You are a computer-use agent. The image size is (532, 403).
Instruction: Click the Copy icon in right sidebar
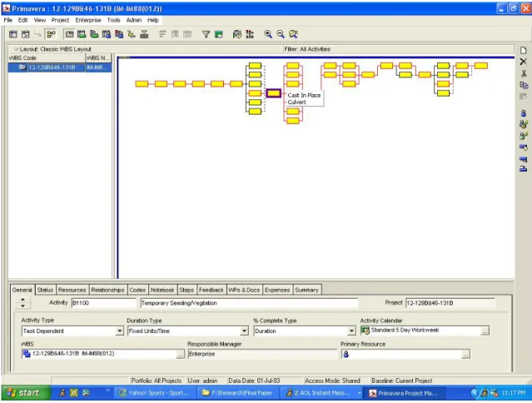(524, 85)
